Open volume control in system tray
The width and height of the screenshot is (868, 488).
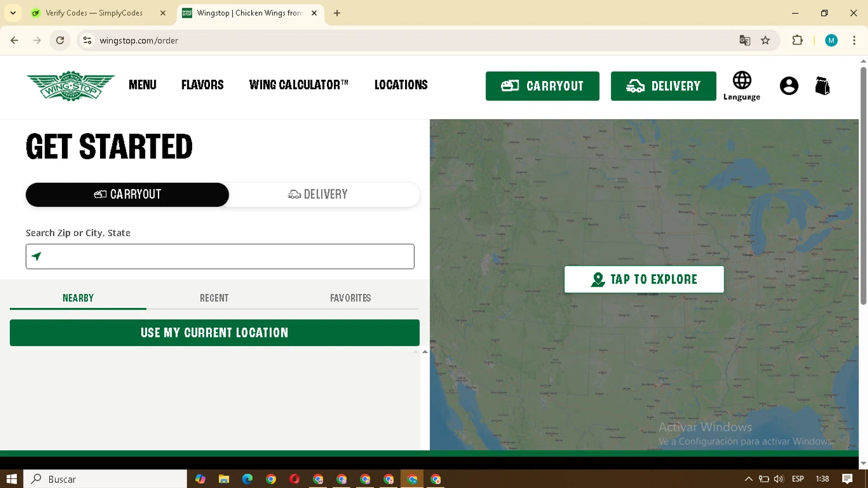point(778,479)
